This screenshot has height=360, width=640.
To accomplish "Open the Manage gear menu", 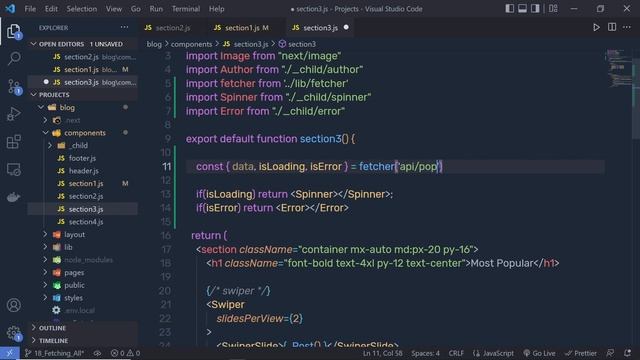I will click(x=14, y=333).
